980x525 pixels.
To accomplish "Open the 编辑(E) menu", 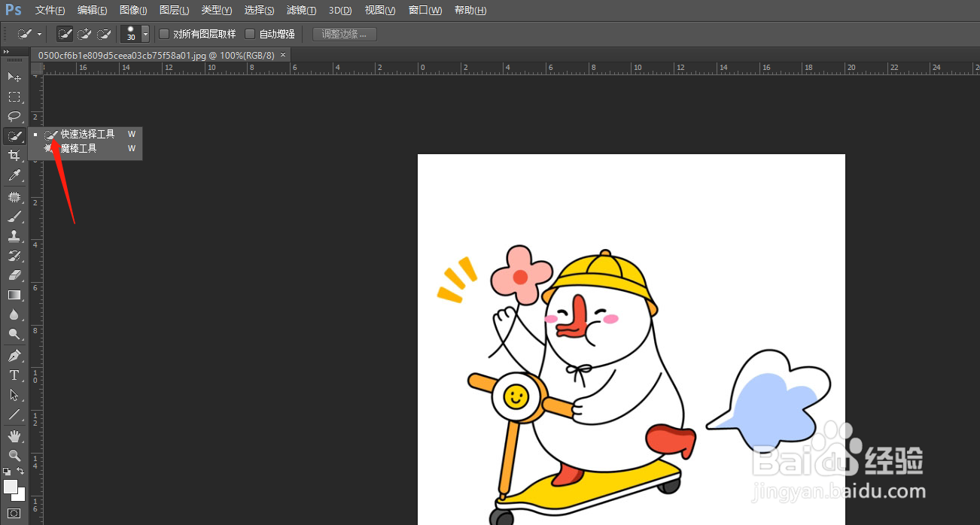I will coord(93,11).
